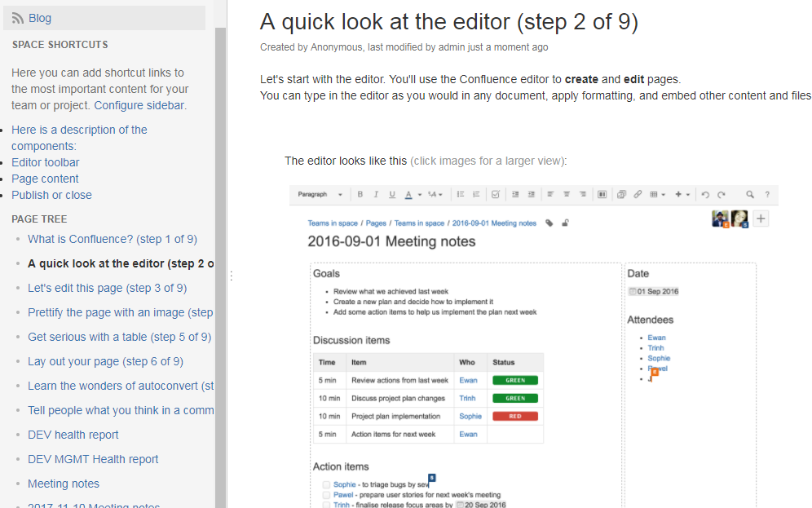
Task: Open the color picker arrow next to text color
Action: pos(420,195)
